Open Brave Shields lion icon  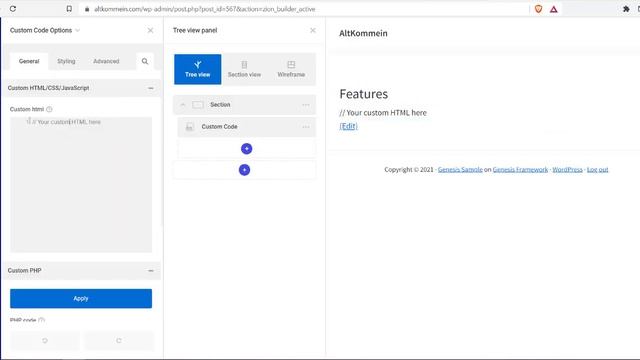(538, 9)
